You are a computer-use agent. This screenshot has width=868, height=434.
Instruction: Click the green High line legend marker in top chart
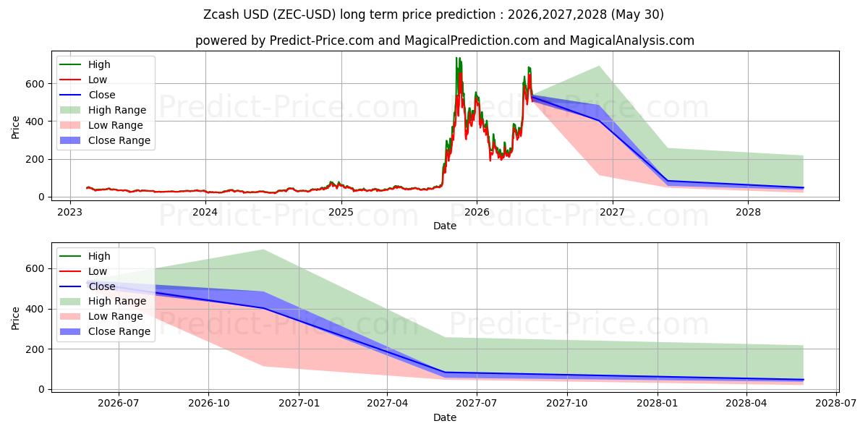pyautogui.click(x=72, y=64)
